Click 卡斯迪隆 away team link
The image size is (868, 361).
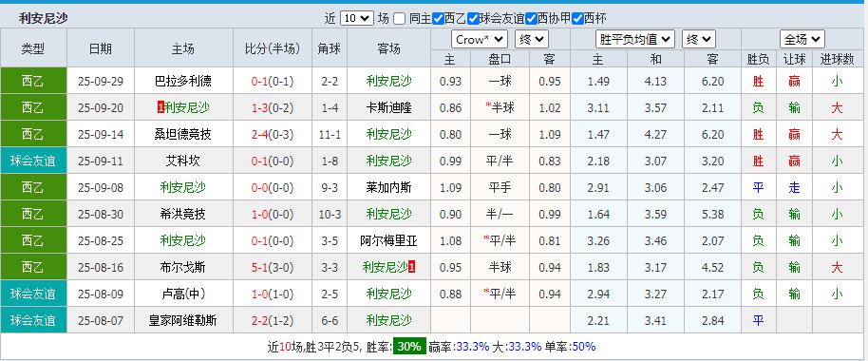(388, 108)
